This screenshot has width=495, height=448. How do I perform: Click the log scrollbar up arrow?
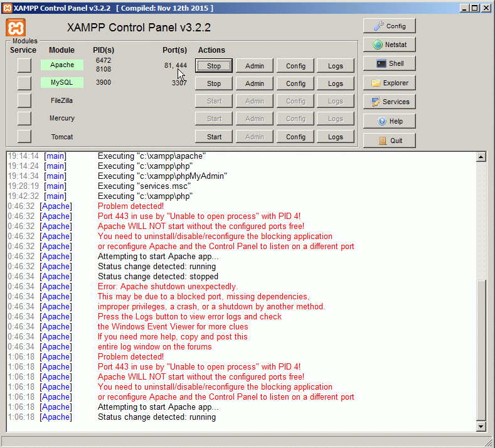point(481,157)
